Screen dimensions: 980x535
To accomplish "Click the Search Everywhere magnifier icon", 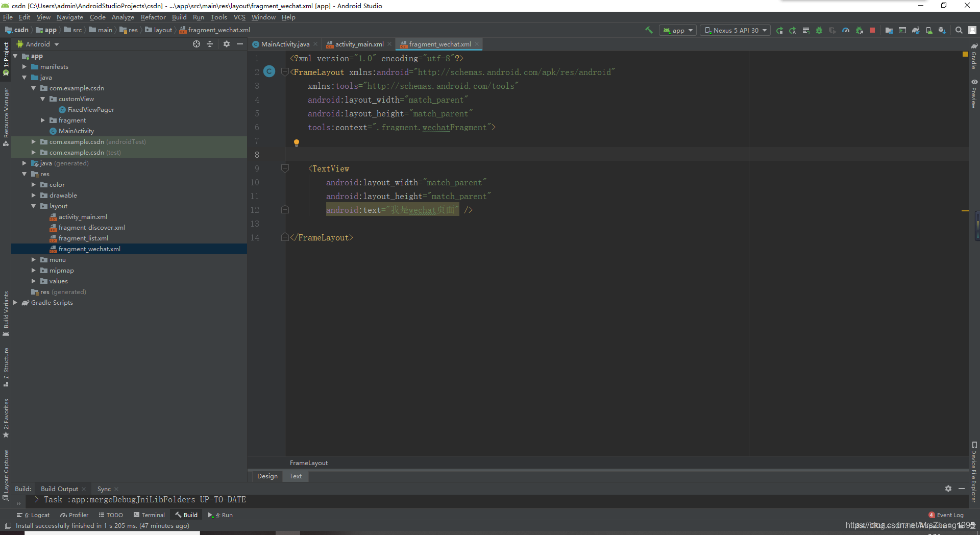I will [959, 30].
